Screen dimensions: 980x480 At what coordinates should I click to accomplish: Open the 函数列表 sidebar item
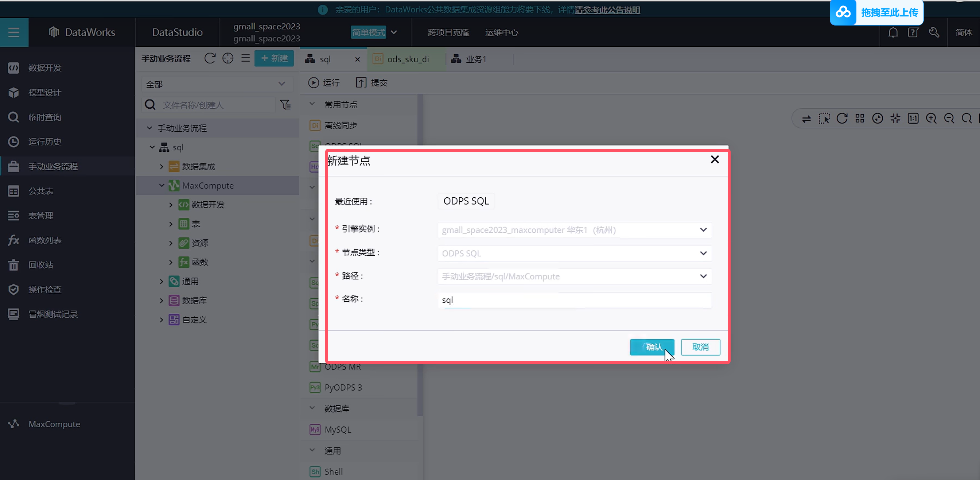coord(44,240)
